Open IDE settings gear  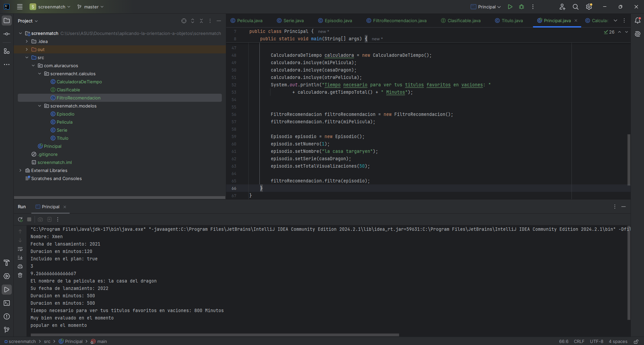click(589, 7)
